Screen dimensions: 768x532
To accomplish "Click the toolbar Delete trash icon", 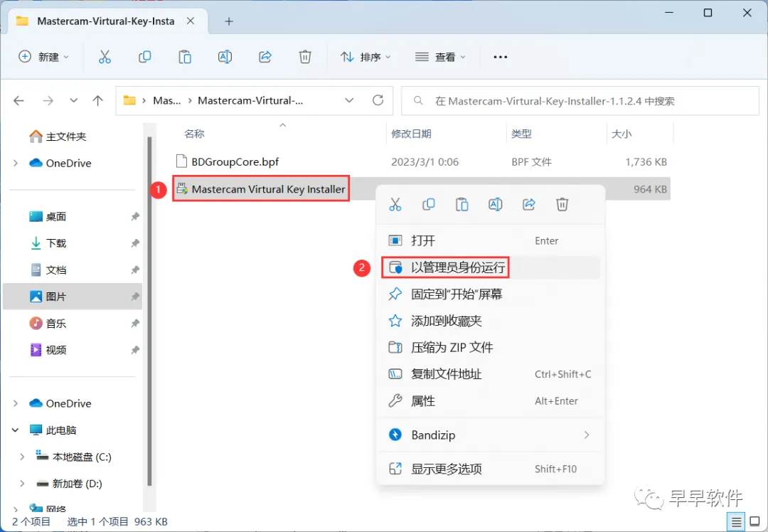I will (305, 57).
